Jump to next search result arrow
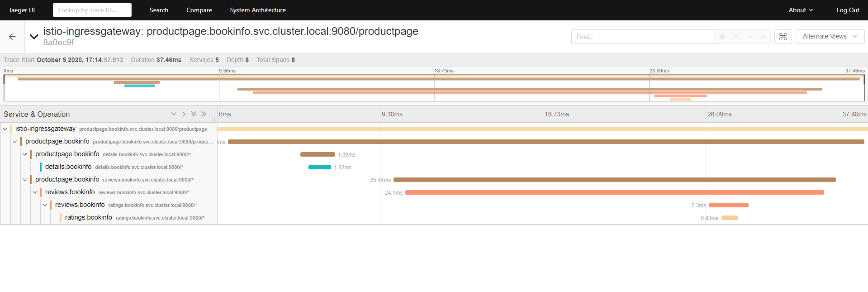Image resolution: width=868 pixels, height=292 pixels. (x=750, y=37)
